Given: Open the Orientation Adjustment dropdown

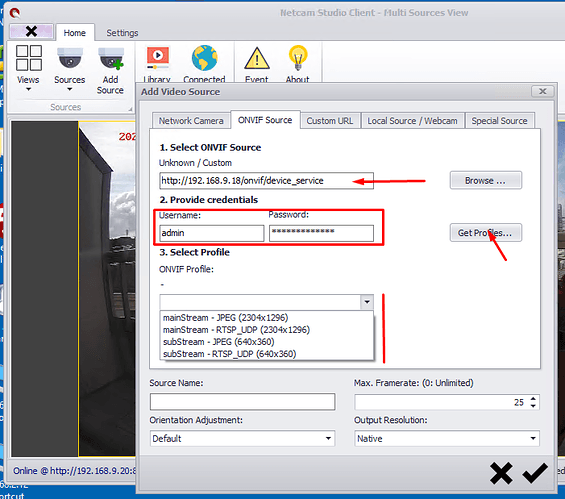Looking at the screenshot, I should pos(243,438).
